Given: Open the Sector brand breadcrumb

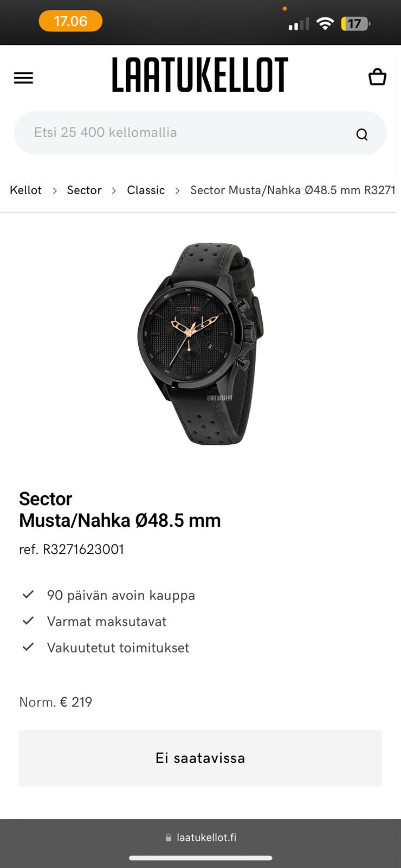Looking at the screenshot, I should (x=85, y=190).
